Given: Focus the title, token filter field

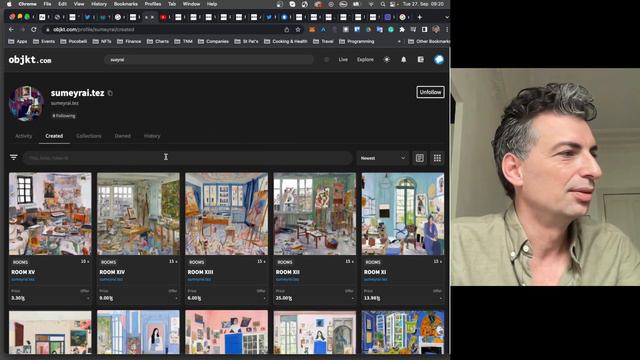Looking at the screenshot, I should (x=188, y=158).
